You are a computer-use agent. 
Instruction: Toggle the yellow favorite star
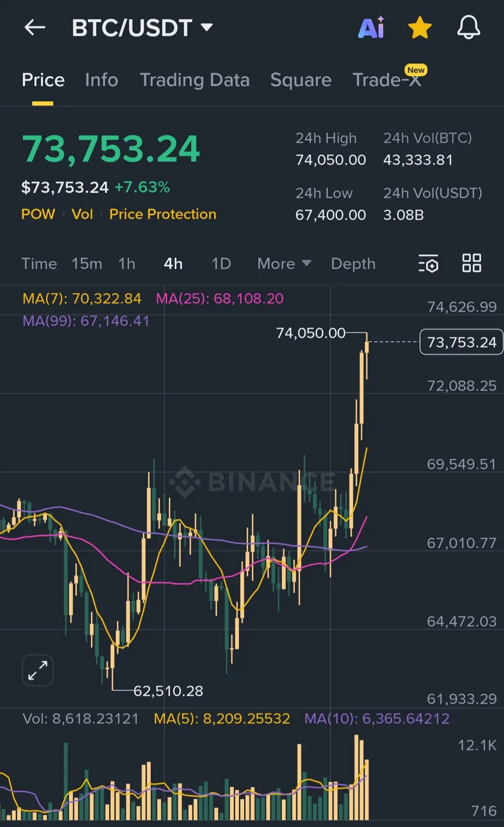[x=420, y=28]
